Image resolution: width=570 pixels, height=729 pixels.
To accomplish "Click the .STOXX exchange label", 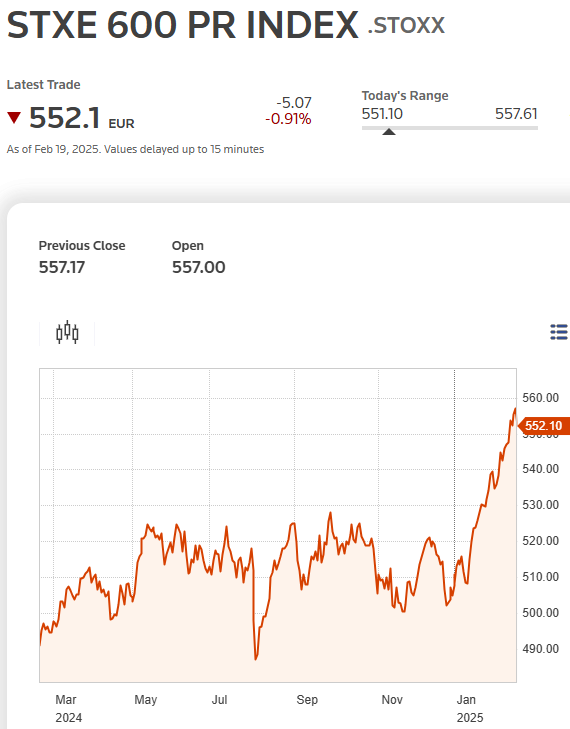I will tap(406, 26).
